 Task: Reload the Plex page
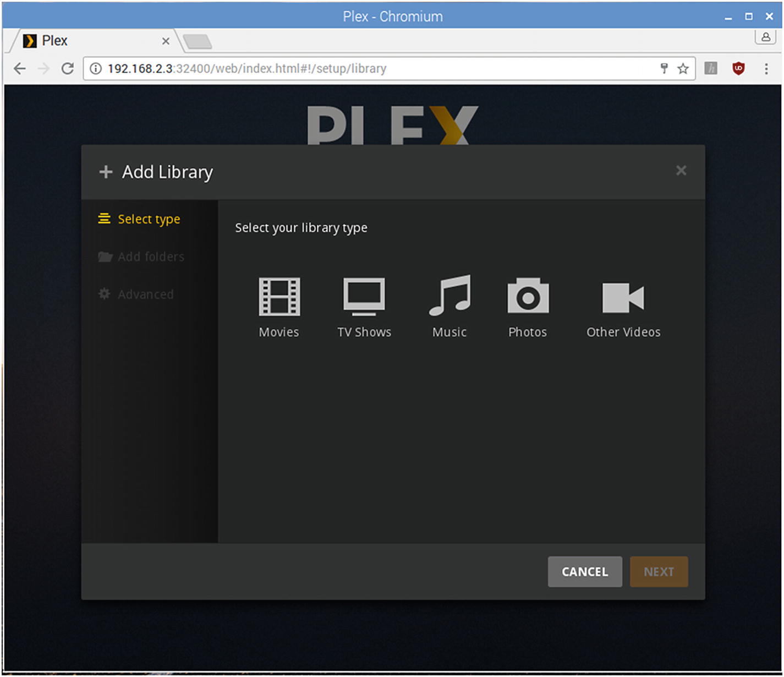[68, 68]
